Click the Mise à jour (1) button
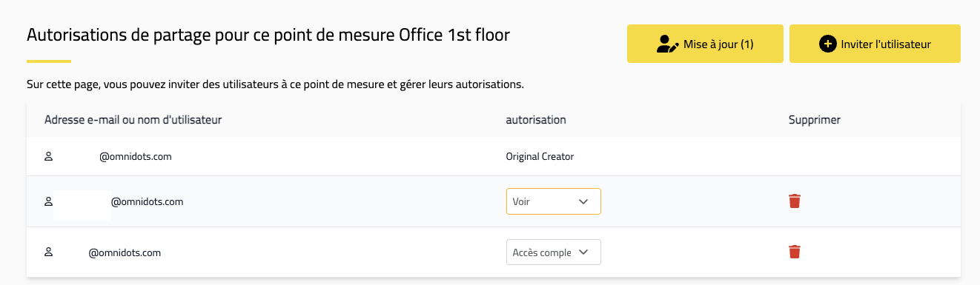 705,44
